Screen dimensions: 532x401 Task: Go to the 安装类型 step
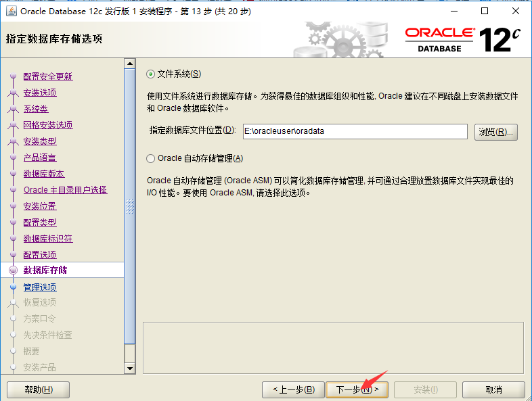(40, 141)
